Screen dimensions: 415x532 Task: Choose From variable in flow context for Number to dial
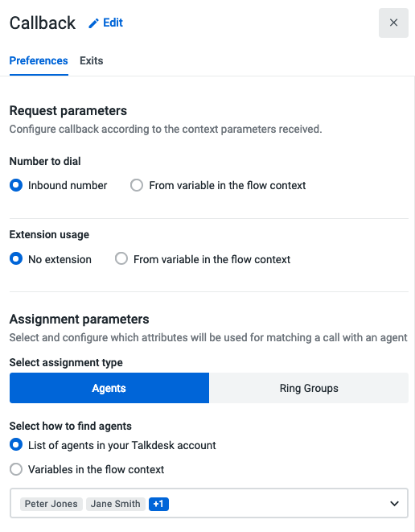[137, 185]
